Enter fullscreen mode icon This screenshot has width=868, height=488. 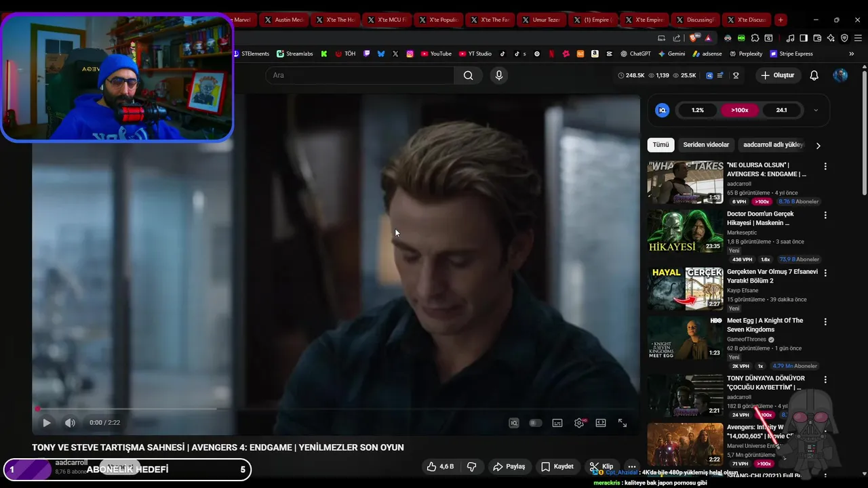(x=623, y=423)
